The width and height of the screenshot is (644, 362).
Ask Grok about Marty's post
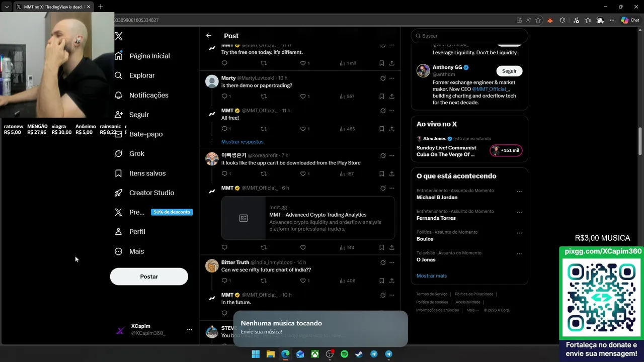pyautogui.click(x=383, y=78)
